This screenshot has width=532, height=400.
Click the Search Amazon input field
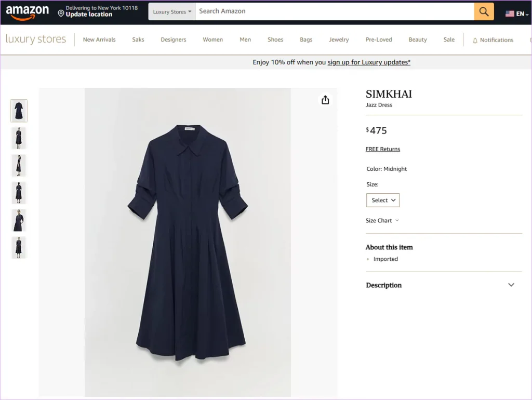(x=335, y=11)
